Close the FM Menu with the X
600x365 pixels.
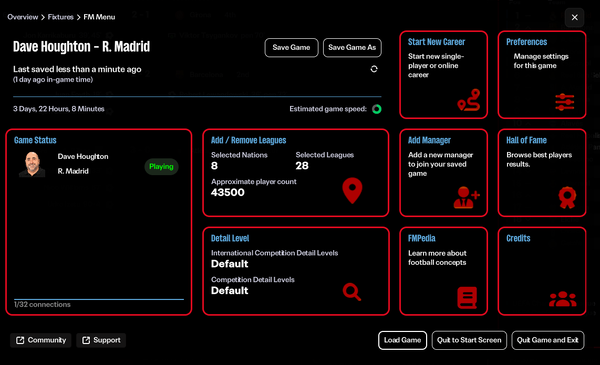point(574,17)
